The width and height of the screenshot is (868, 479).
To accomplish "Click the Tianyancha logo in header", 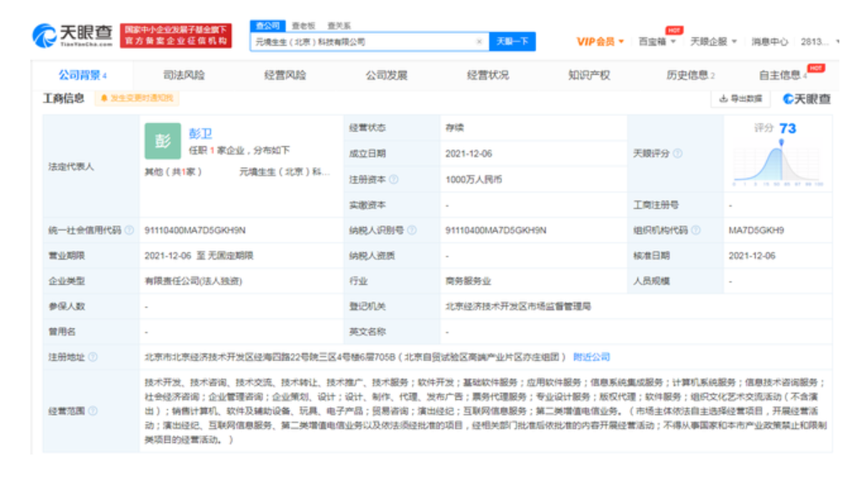I will pyautogui.click(x=72, y=35).
